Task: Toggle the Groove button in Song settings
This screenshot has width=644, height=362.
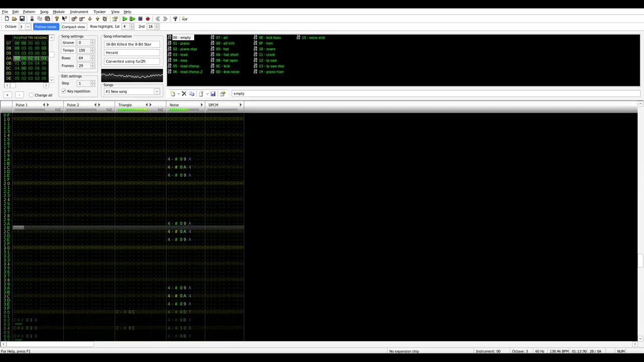Action: [x=68, y=43]
